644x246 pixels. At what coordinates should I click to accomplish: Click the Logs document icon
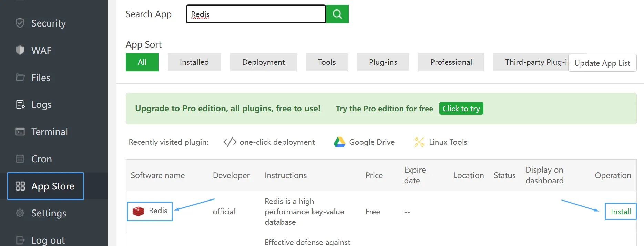(20, 104)
